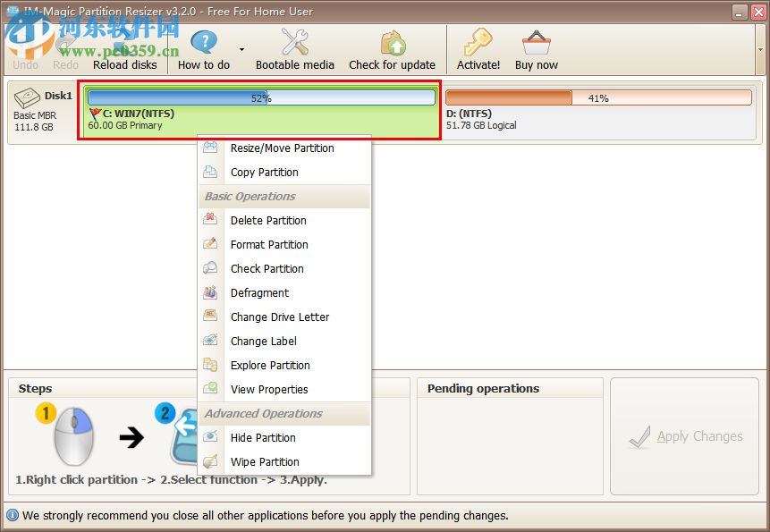The height and width of the screenshot is (532, 770).
Task: Click the Check for update icon
Action: [393, 43]
